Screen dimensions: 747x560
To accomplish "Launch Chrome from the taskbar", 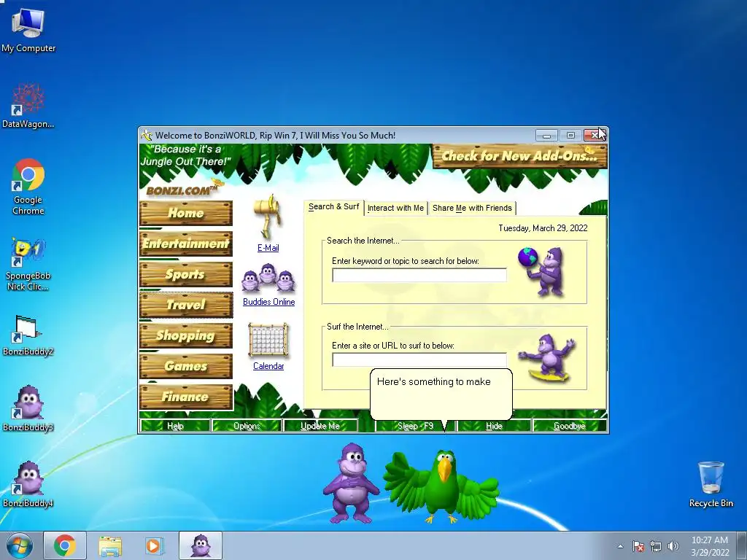I will pos(65,545).
